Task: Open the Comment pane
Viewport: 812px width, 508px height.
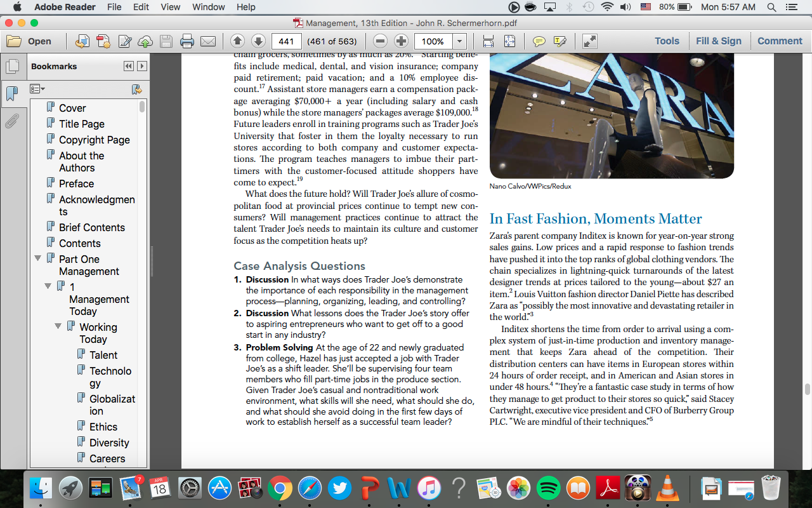Action: (780, 41)
